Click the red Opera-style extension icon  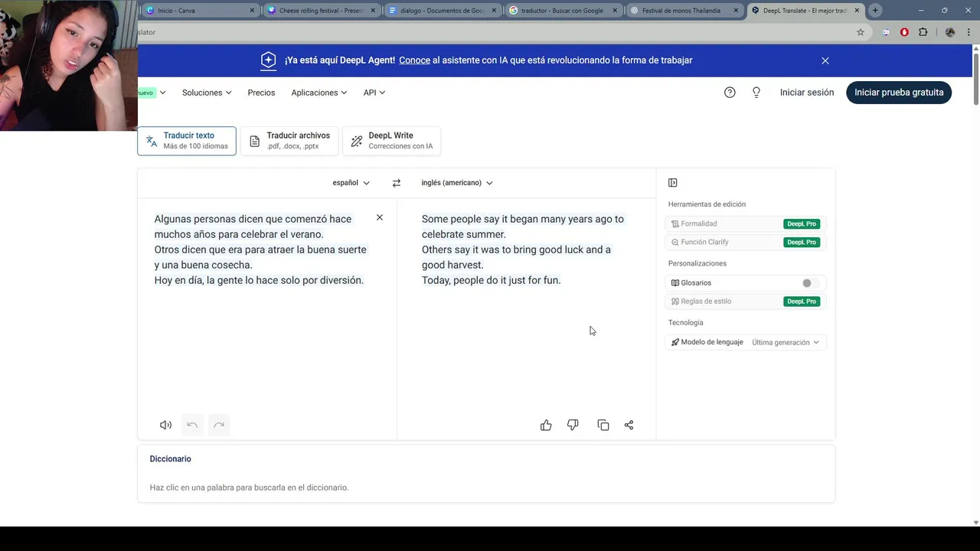point(904,32)
